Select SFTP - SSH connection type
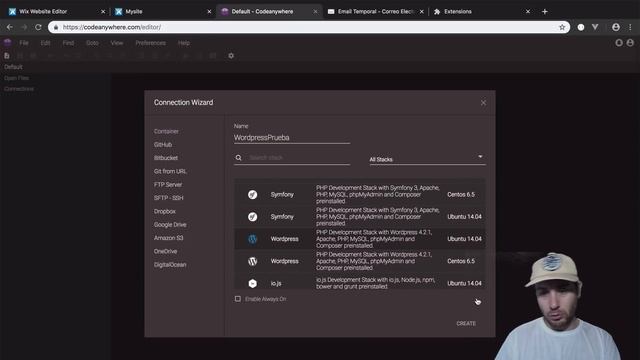This screenshot has height=360, width=640. (x=169, y=198)
